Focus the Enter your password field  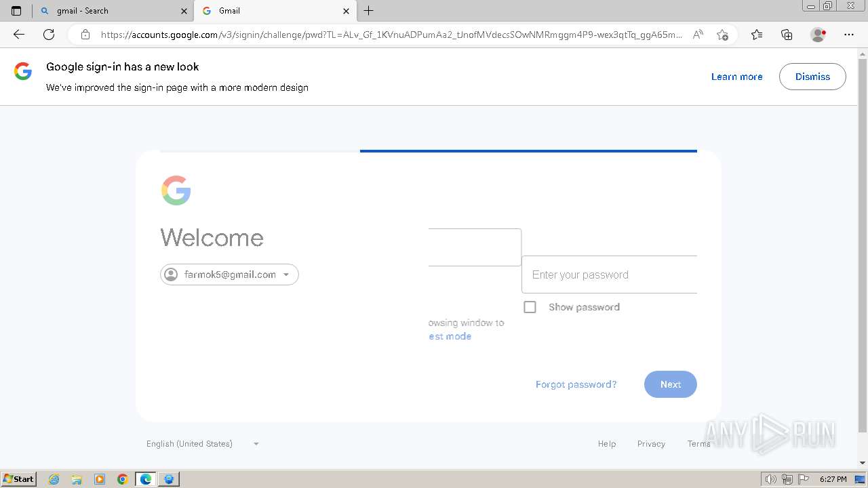(609, 274)
